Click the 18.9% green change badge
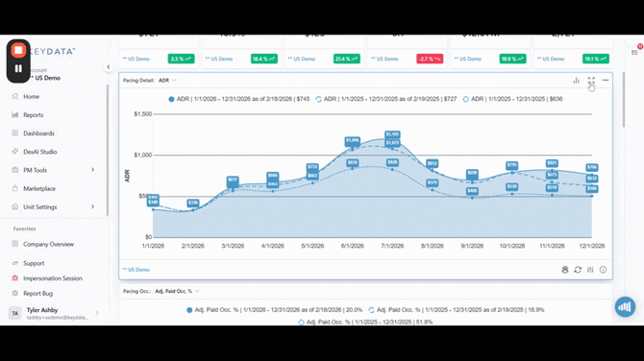 point(512,60)
